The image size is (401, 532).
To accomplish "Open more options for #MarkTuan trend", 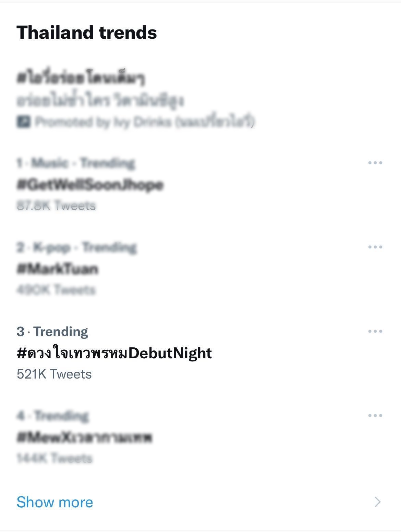I will [375, 247].
